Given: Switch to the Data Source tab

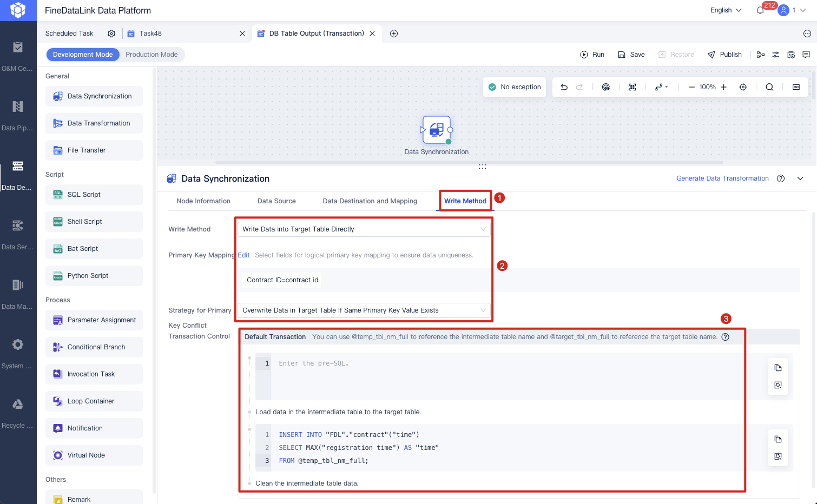Looking at the screenshot, I should 276,201.
